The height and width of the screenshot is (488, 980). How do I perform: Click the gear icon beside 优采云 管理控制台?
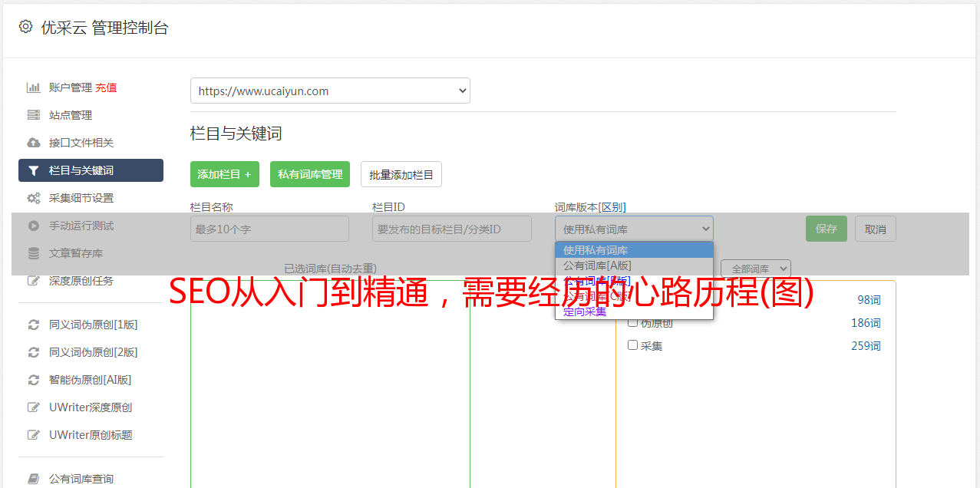tap(25, 27)
